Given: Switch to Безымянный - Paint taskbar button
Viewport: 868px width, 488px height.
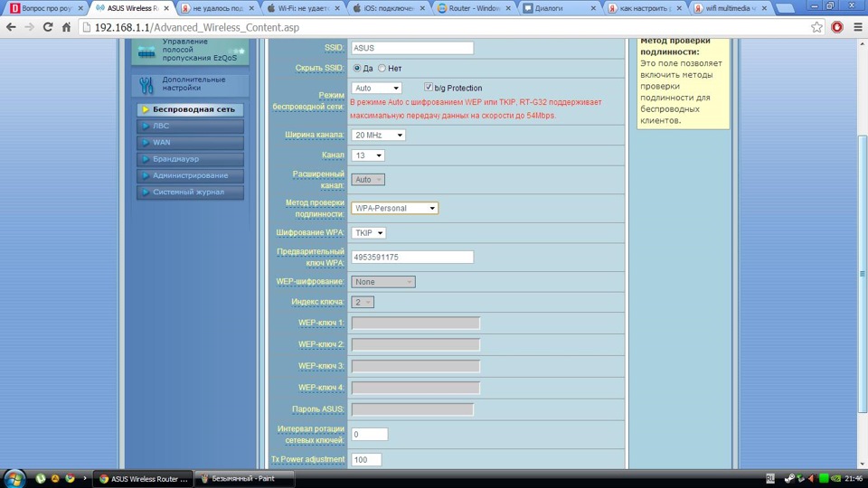Looking at the screenshot, I should pos(244,479).
